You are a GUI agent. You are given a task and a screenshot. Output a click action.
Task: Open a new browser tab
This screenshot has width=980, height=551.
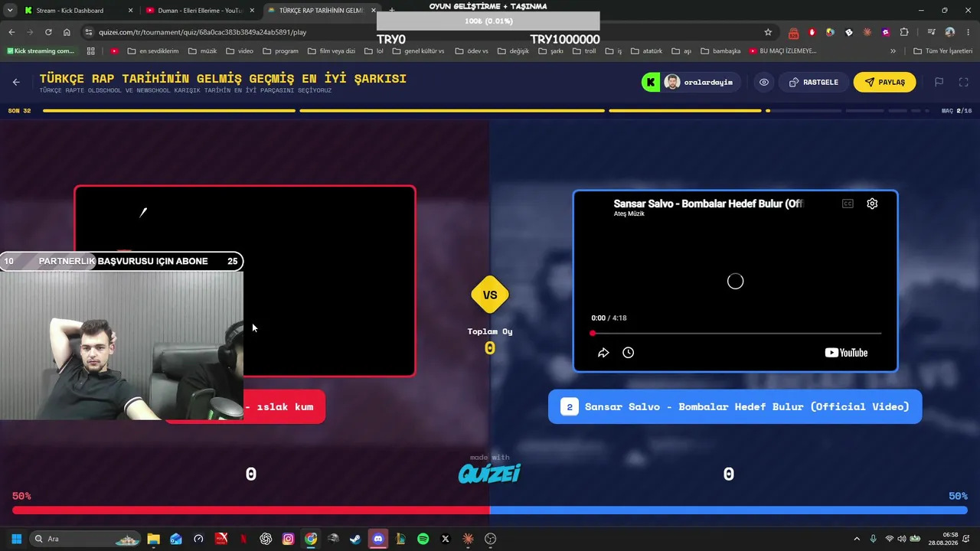point(391,11)
